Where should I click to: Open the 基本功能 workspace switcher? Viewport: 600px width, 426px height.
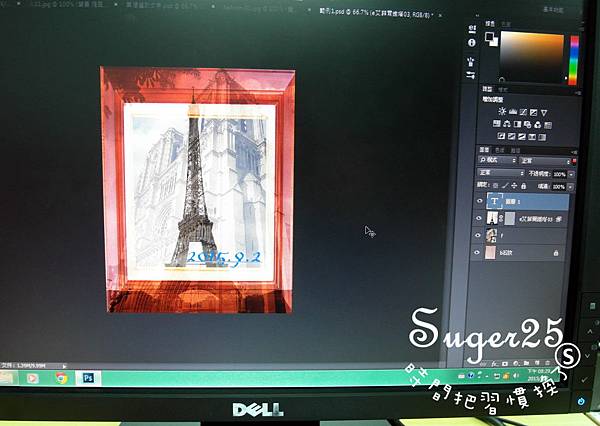[553, 10]
